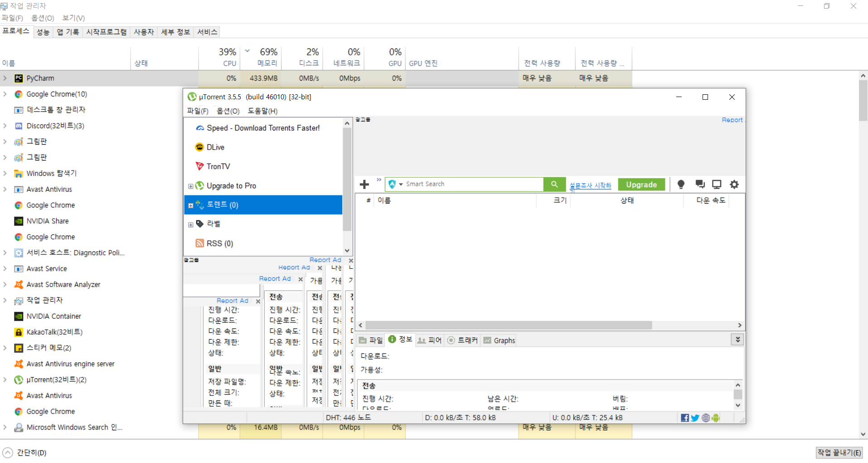868x463 pixels.
Task: Click the remote monitor icon in uTorrent toolbar
Action: point(717,184)
